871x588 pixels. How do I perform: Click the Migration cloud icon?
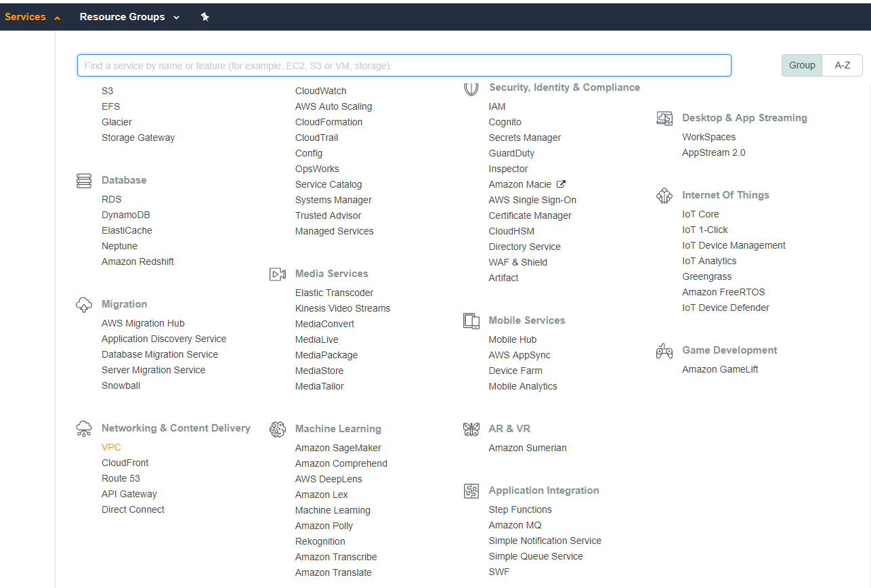[x=84, y=305]
